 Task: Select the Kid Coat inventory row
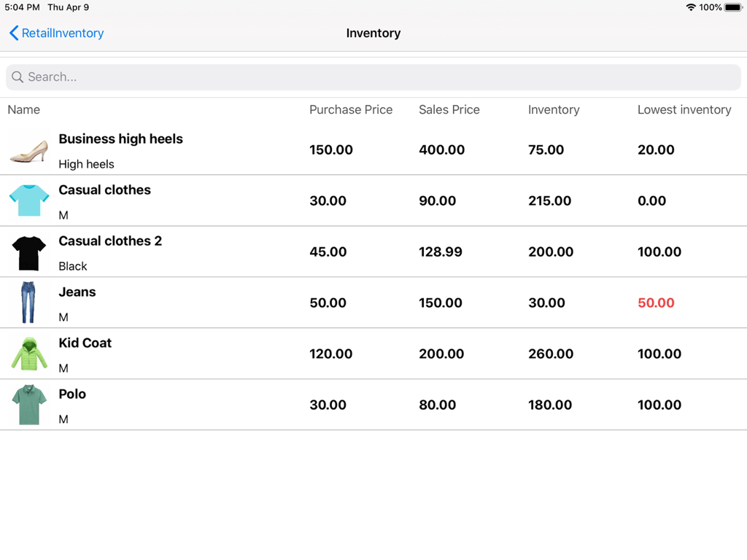365,354
